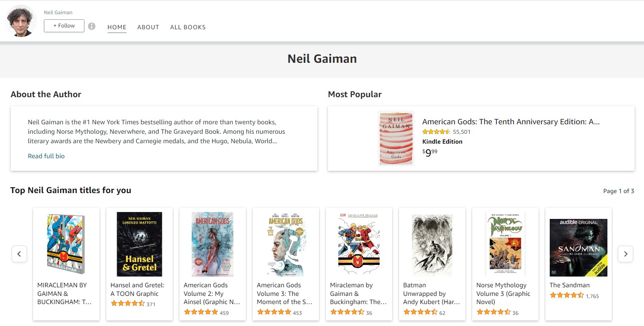Open the HOME tab

point(117,27)
